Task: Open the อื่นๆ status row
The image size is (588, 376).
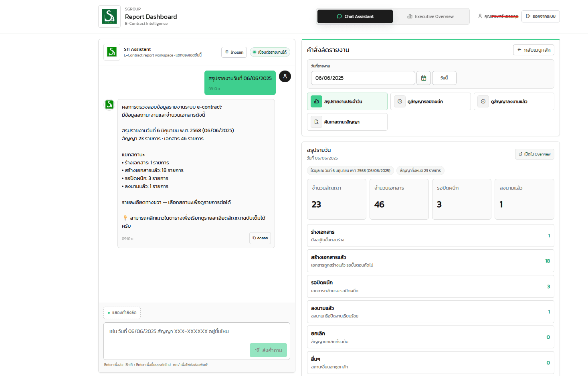Action: pyautogui.click(x=430, y=362)
